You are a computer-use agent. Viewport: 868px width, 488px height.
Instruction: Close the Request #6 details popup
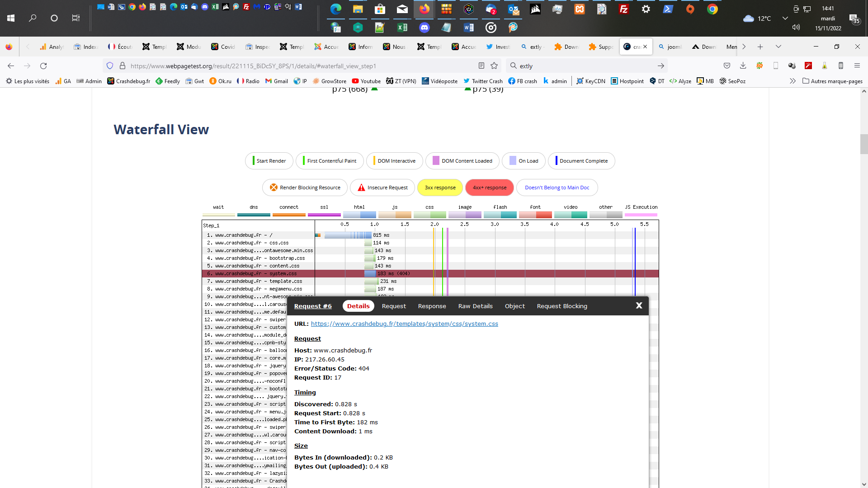point(639,306)
